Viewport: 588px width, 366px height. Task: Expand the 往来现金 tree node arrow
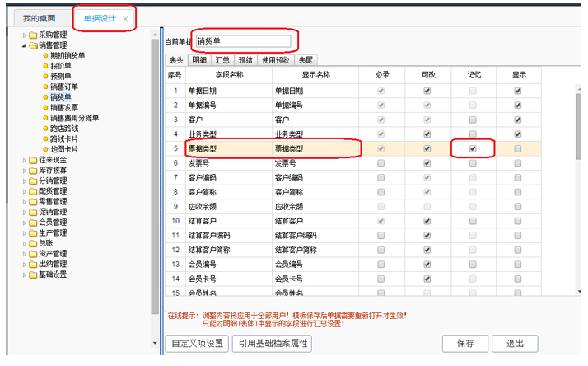point(25,160)
